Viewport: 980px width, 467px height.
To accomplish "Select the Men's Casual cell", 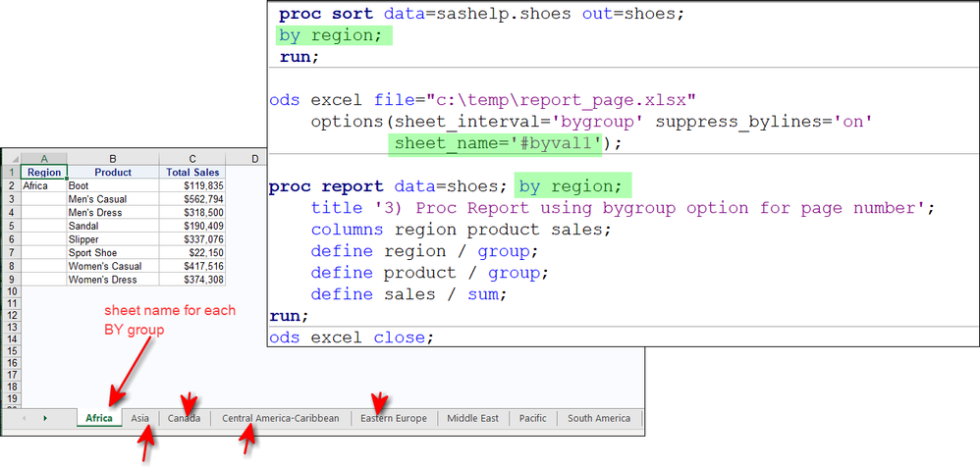I will pyautogui.click(x=113, y=199).
